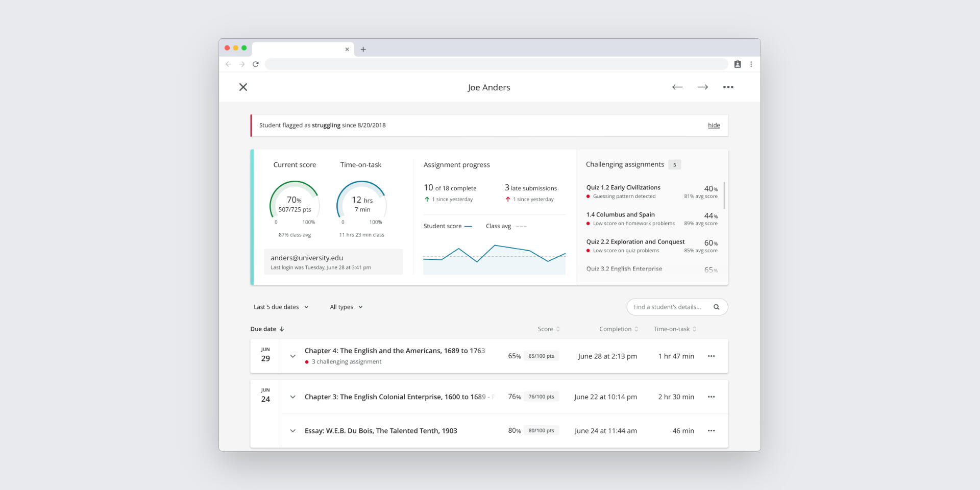Open more options for Chapter 3 row
The width and height of the screenshot is (980, 490).
click(711, 397)
